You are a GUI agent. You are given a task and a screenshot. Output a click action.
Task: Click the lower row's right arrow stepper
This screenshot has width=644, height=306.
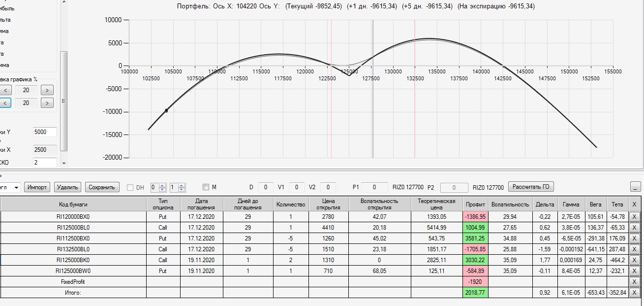tap(47, 103)
